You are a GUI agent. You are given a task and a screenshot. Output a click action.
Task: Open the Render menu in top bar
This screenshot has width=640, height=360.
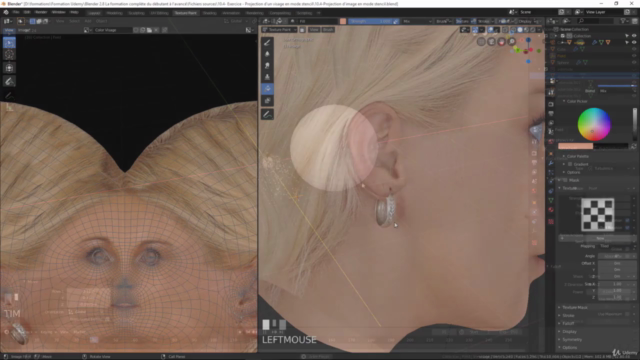(41, 12)
